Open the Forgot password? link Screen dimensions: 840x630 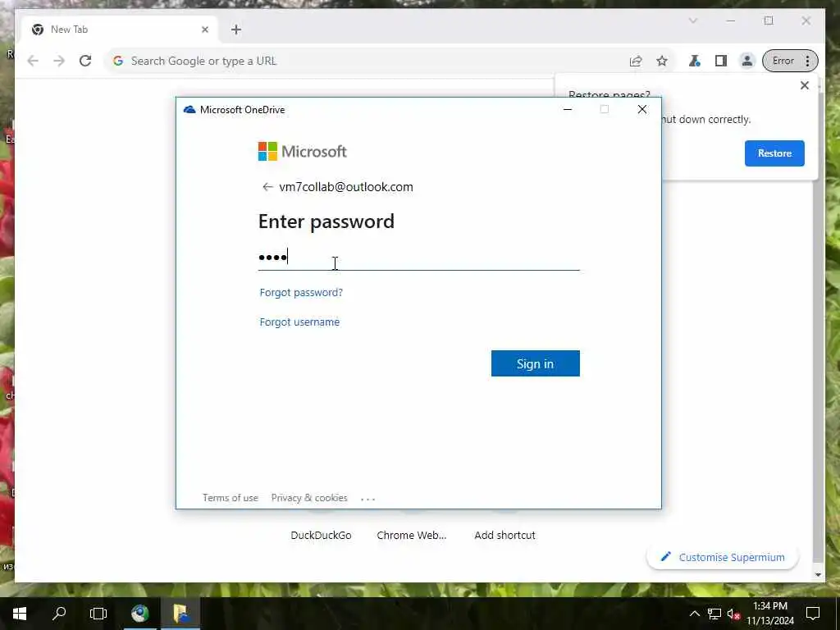(301, 293)
